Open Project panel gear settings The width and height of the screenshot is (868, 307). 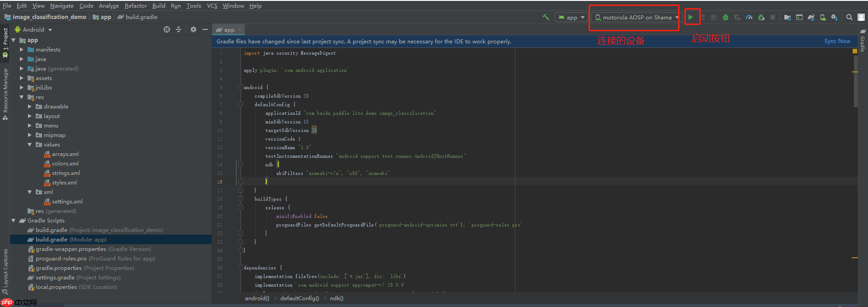(x=193, y=29)
